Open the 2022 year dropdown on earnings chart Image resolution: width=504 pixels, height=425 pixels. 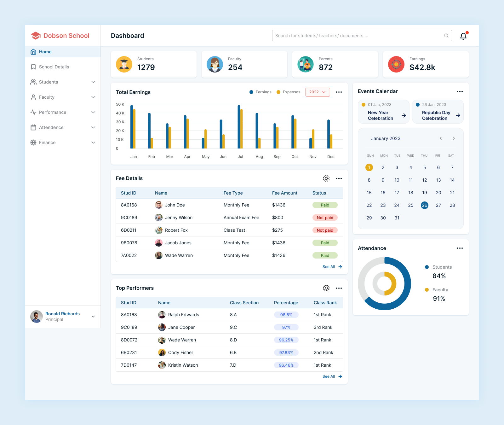pos(318,92)
